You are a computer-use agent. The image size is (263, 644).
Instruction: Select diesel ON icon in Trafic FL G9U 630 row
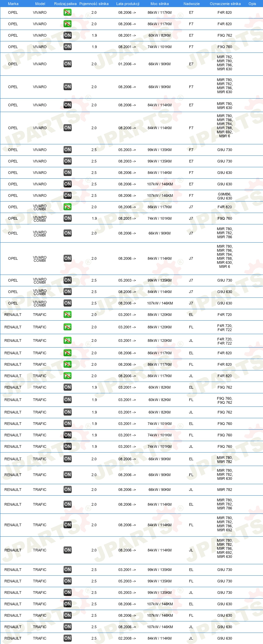[x=68, y=615]
